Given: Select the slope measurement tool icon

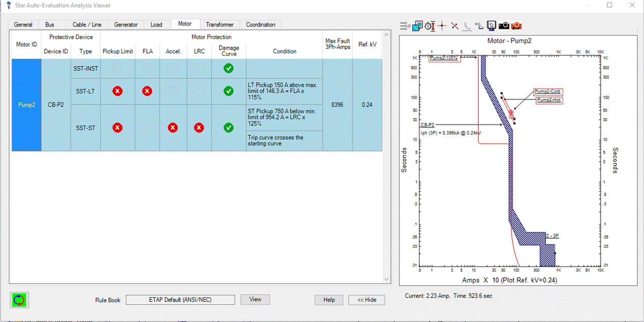Looking at the screenshot, I should [x=454, y=25].
